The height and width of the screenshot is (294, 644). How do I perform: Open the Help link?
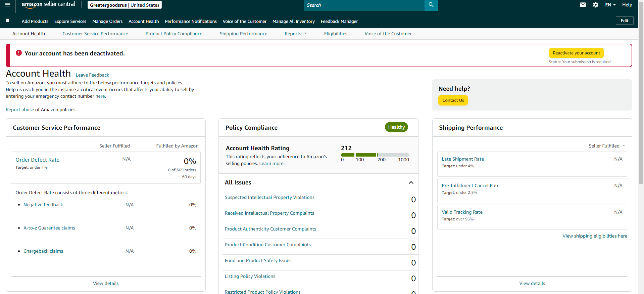point(627,5)
